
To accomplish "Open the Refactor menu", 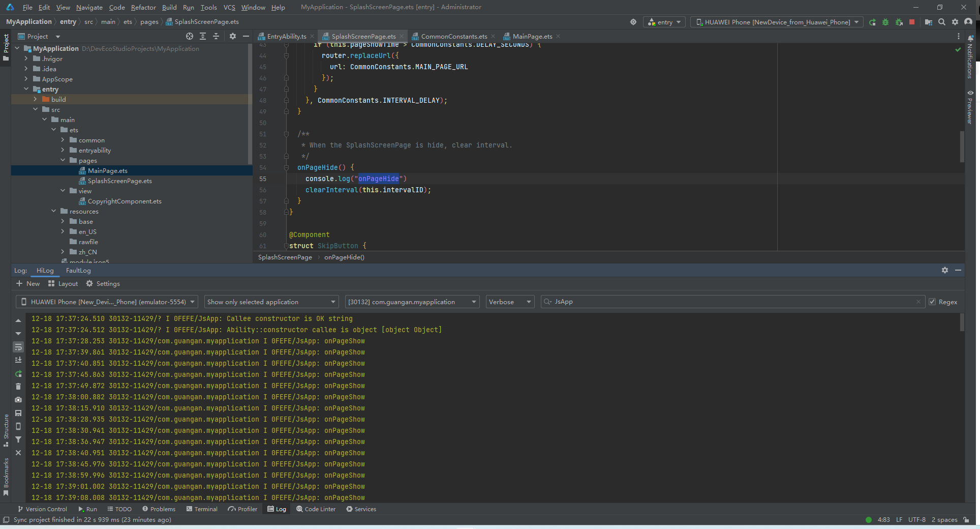I will coord(143,7).
